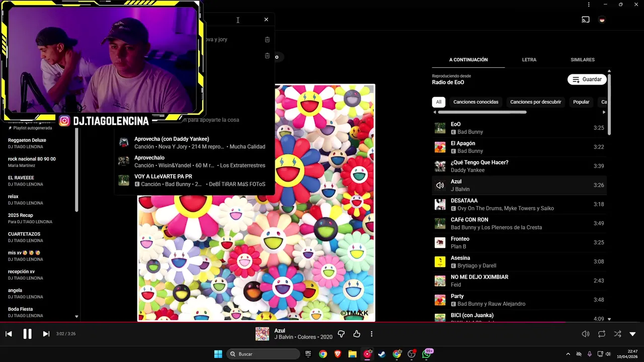Click the speaker icon on the Azul row
The image size is (644, 362).
coord(440,186)
